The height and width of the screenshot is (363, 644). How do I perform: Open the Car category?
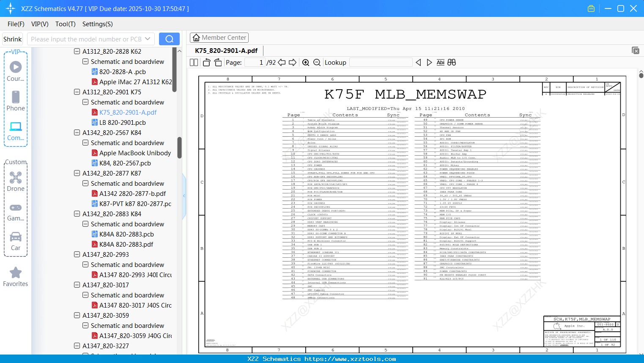[16, 241]
